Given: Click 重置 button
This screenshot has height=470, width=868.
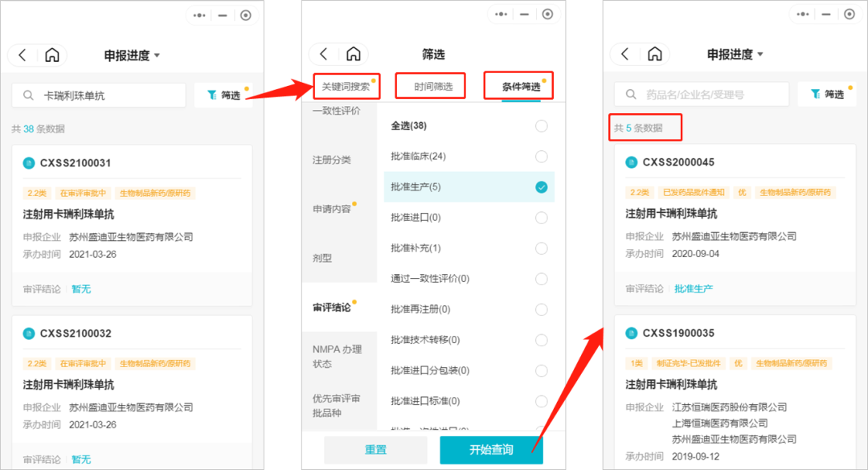Looking at the screenshot, I should click(375, 450).
